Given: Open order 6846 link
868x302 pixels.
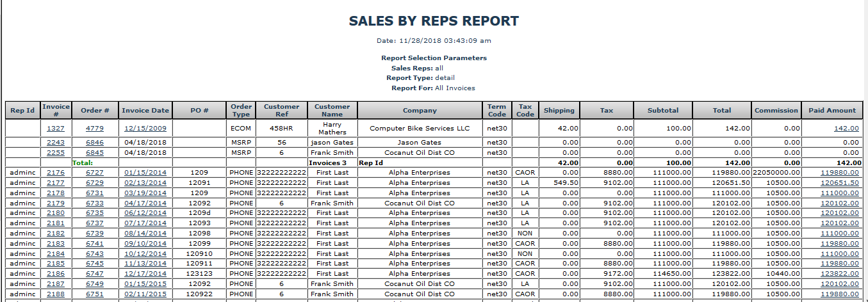Looking at the screenshot, I should pyautogui.click(x=94, y=143).
